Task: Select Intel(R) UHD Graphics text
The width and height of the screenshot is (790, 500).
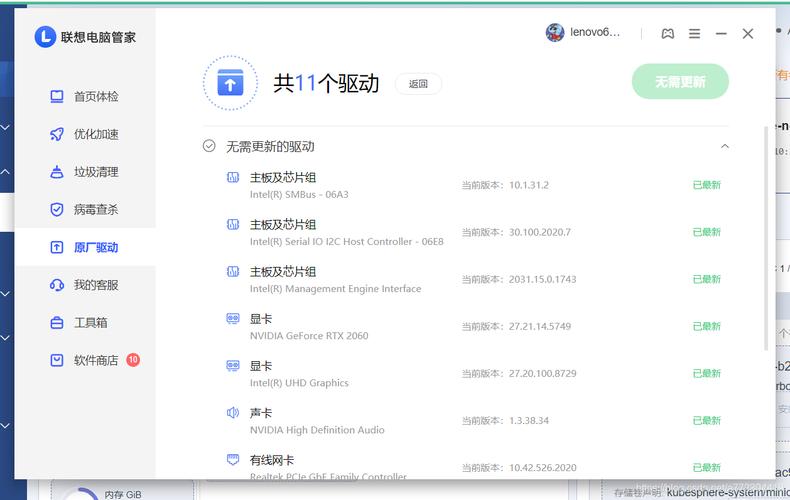Action: pyautogui.click(x=299, y=383)
